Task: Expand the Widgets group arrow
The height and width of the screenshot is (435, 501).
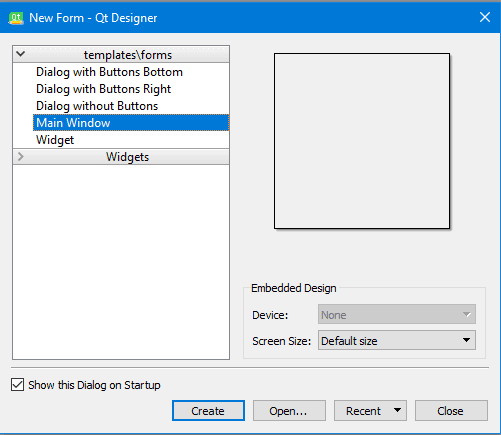Action: point(21,156)
